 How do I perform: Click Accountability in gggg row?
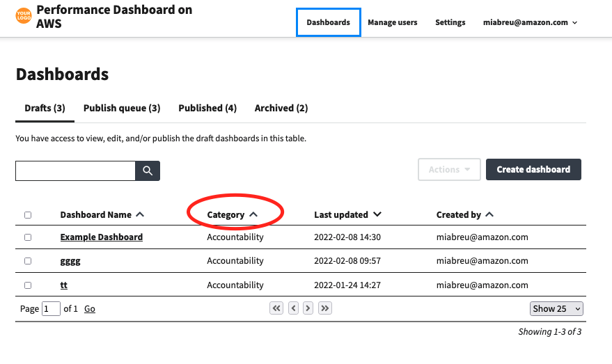pyautogui.click(x=235, y=261)
